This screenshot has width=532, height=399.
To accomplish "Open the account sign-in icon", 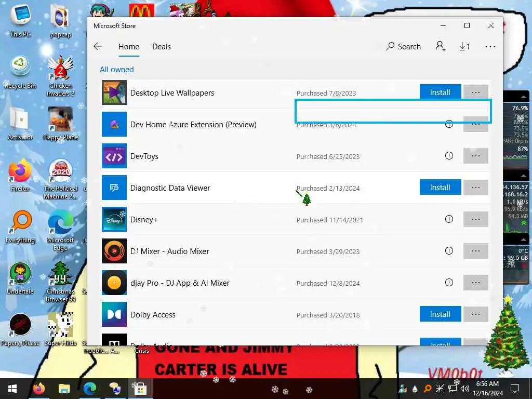I will click(x=441, y=46).
